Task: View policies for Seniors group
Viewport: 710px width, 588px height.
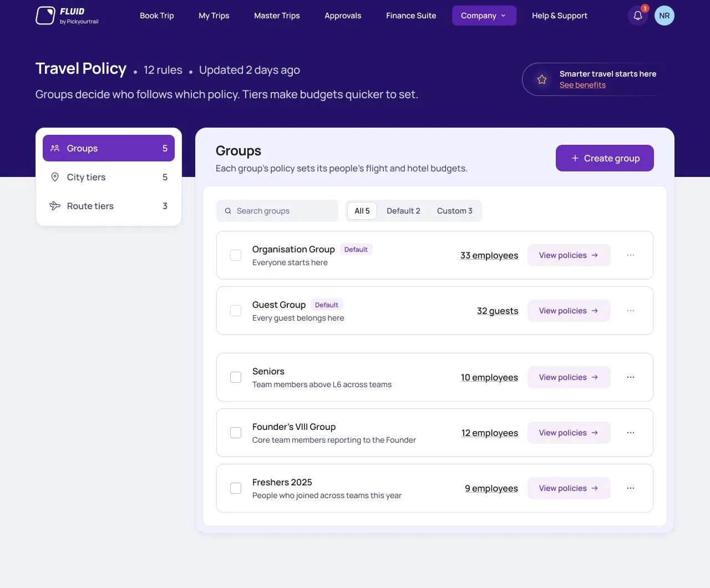Action: (569, 377)
